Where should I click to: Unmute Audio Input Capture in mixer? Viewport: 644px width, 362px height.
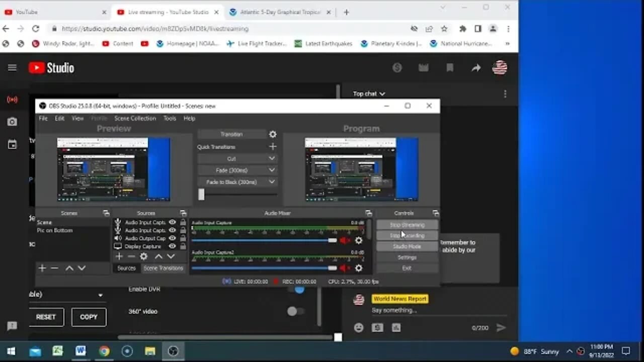pos(345,241)
